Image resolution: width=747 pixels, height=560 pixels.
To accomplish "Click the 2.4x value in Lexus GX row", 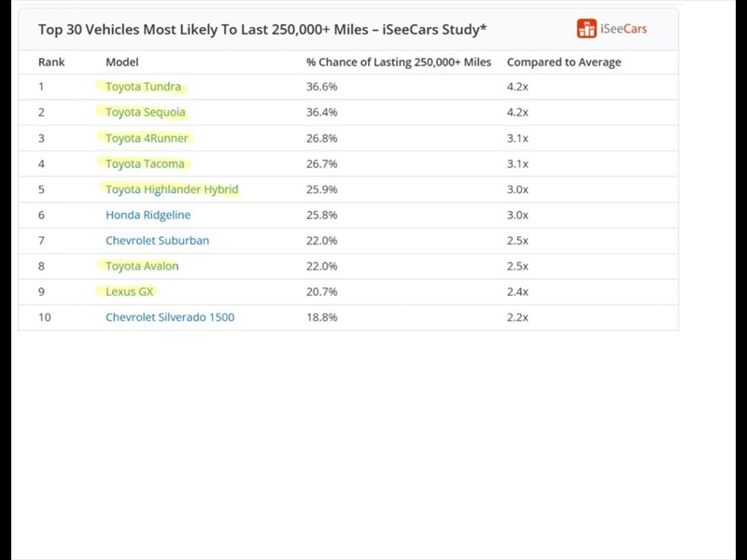I will click(517, 291).
